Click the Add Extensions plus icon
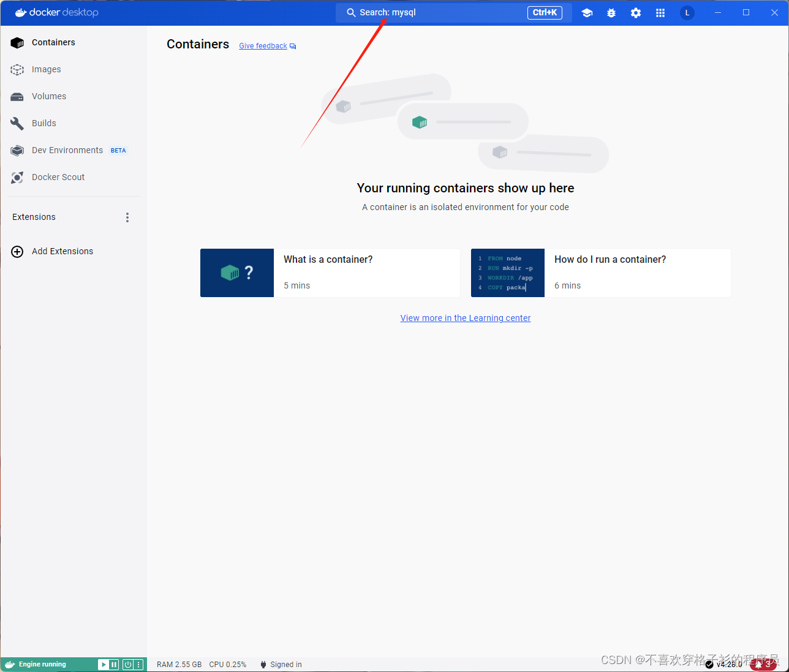The image size is (789, 672). [17, 252]
